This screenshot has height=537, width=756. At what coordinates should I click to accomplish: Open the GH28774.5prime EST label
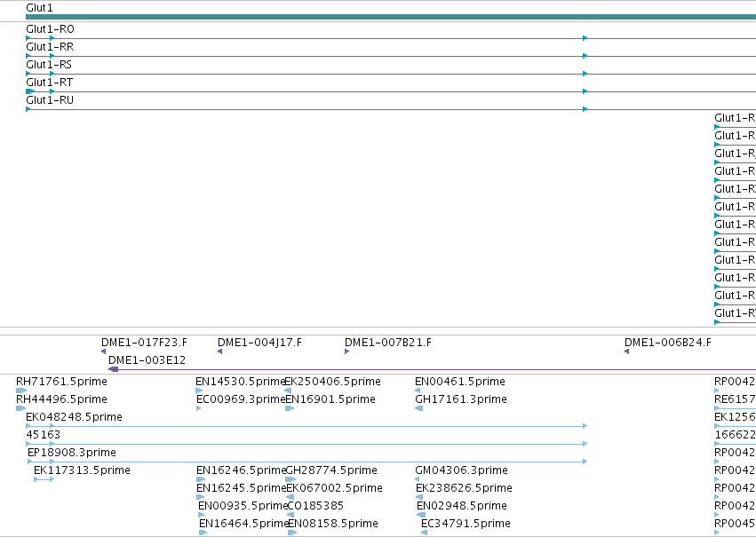331,471
